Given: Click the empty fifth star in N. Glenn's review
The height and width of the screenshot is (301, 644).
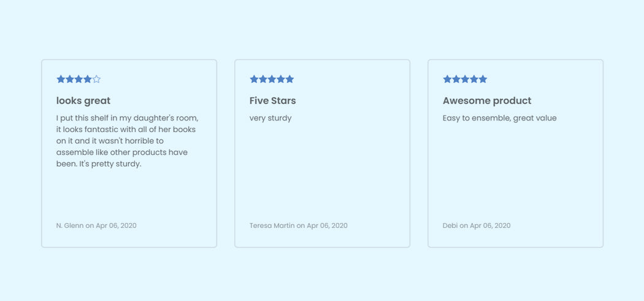Looking at the screenshot, I should pyautogui.click(x=96, y=79).
